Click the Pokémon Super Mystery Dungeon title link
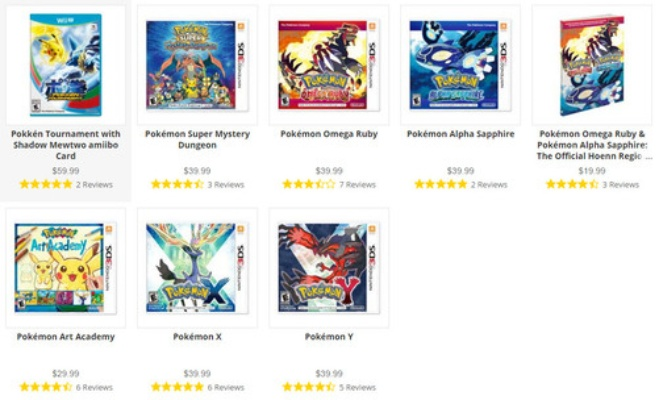The image size is (659, 400). click(197, 139)
